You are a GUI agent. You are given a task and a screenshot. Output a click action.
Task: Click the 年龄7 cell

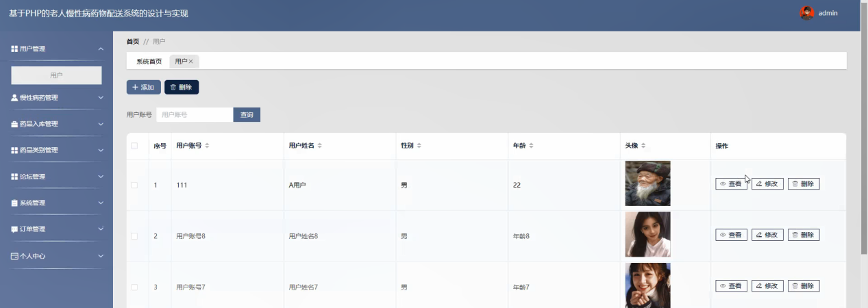(x=521, y=287)
